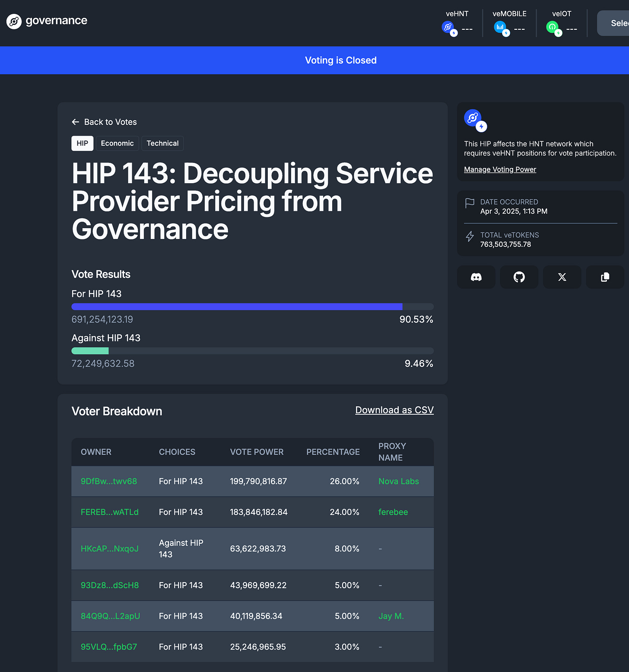Click the 763,503,755.78 total veTokens value
The height and width of the screenshot is (672, 629).
tap(505, 245)
